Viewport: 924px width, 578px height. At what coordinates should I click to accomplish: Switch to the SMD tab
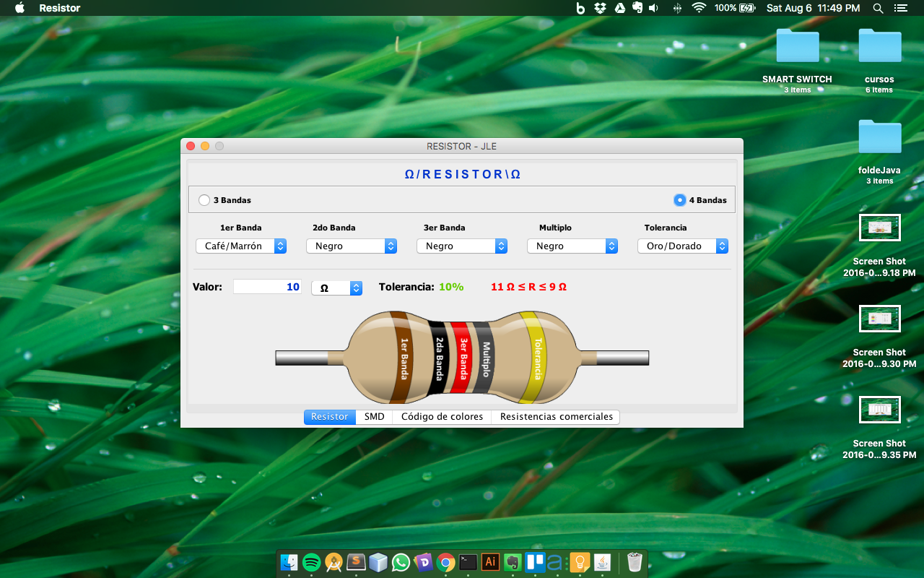pyautogui.click(x=374, y=417)
